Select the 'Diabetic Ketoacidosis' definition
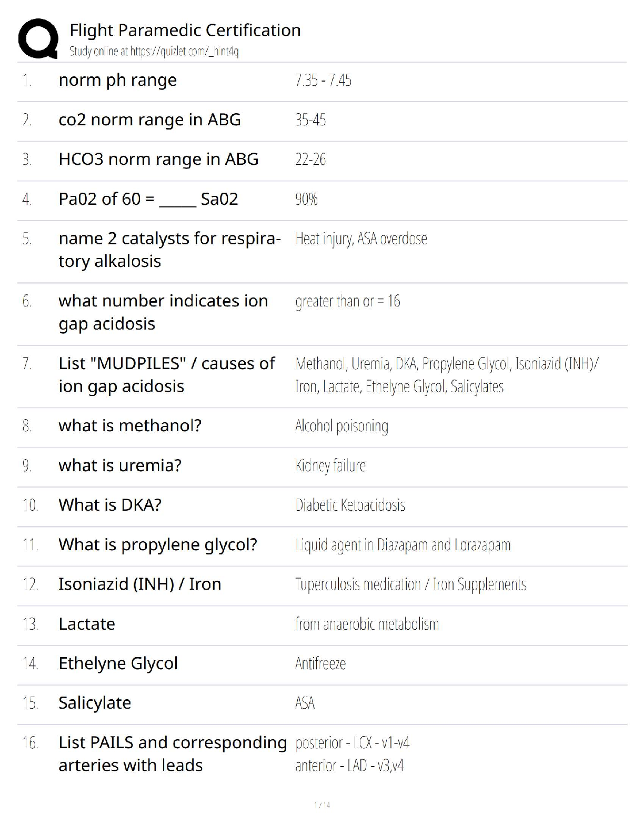Image resolution: width=644 pixels, height=834 pixels. point(350,505)
